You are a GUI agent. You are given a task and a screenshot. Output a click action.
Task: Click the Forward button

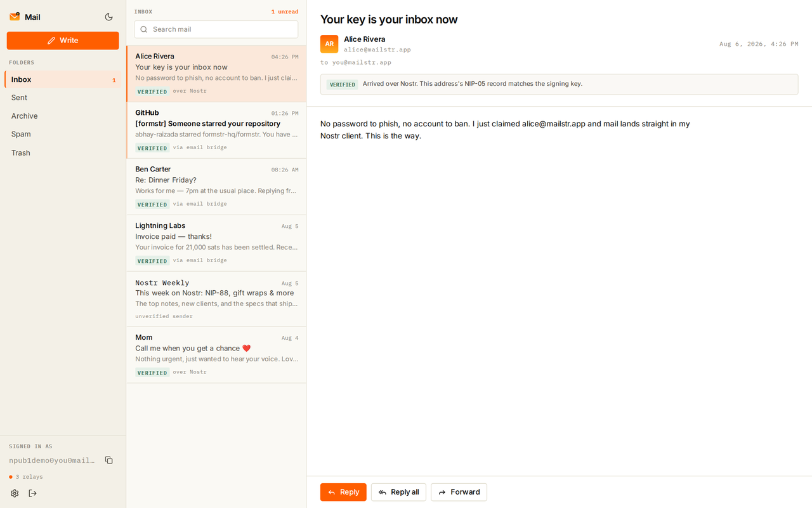pos(459,492)
